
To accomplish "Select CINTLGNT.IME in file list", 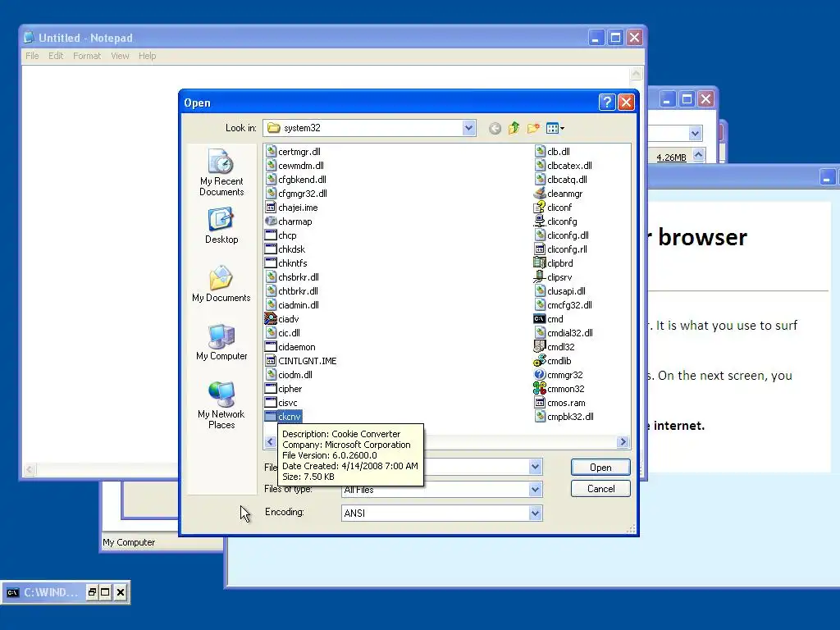I will (301, 361).
